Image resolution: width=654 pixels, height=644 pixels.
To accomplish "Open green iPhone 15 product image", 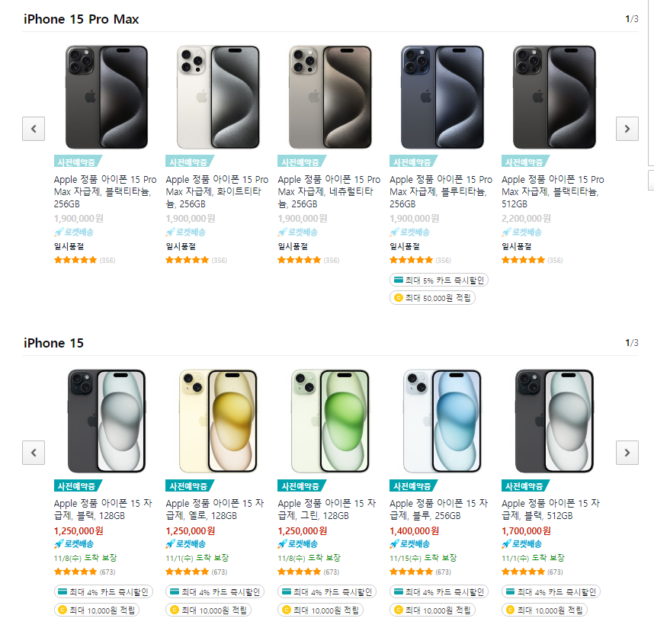I will (330, 421).
